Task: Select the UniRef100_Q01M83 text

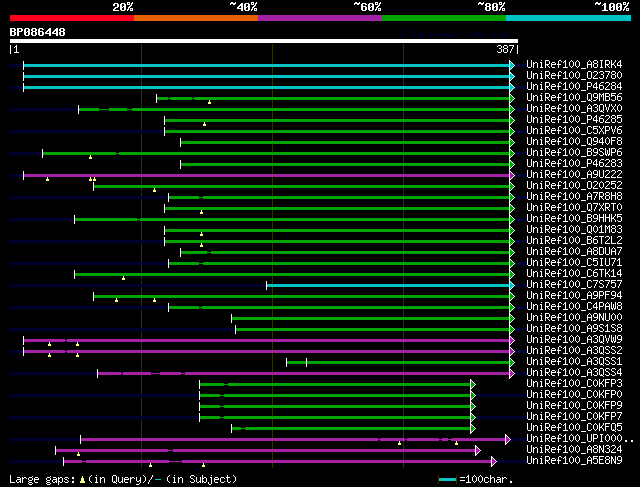Action: click(x=574, y=230)
